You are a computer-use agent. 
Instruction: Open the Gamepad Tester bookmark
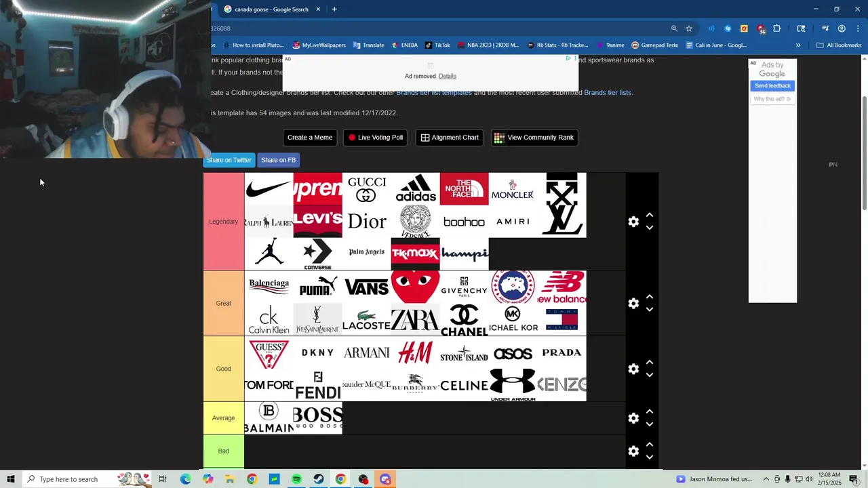[x=654, y=45]
